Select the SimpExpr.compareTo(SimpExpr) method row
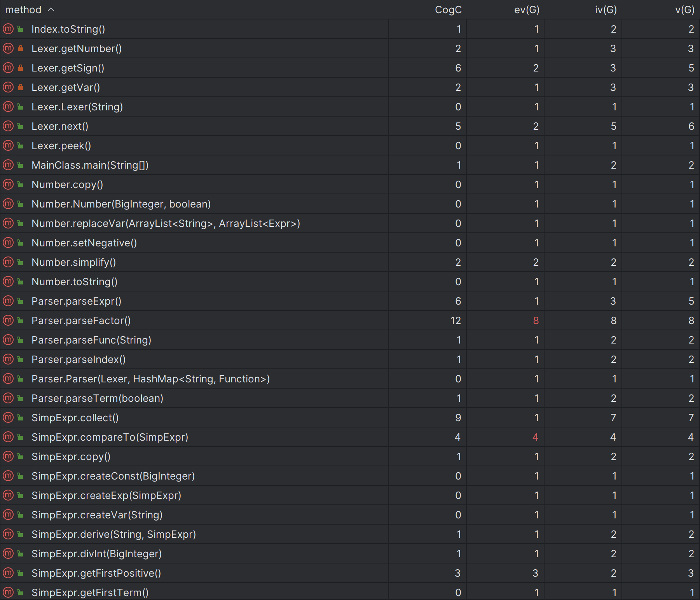 pyautogui.click(x=350, y=437)
